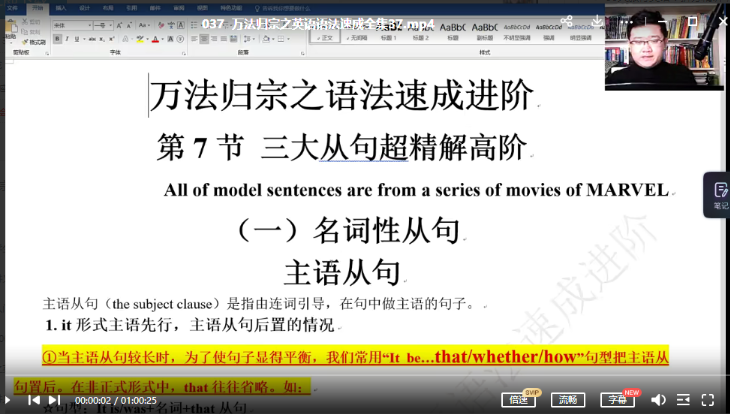
Task: Mute the video volume speaker icon
Action: click(x=658, y=400)
